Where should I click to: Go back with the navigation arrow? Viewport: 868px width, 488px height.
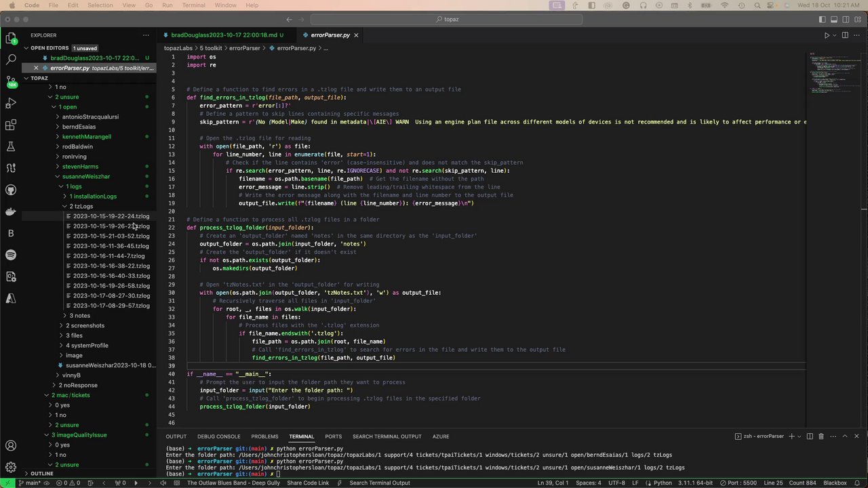click(290, 19)
